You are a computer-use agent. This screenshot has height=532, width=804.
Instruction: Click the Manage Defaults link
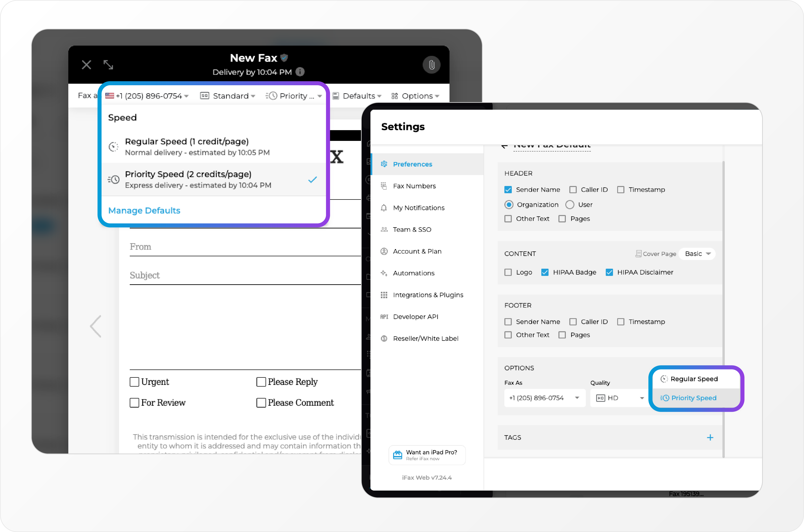click(144, 210)
